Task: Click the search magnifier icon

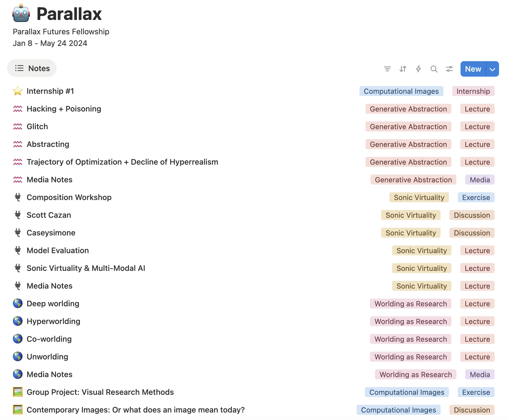Action: point(434,69)
